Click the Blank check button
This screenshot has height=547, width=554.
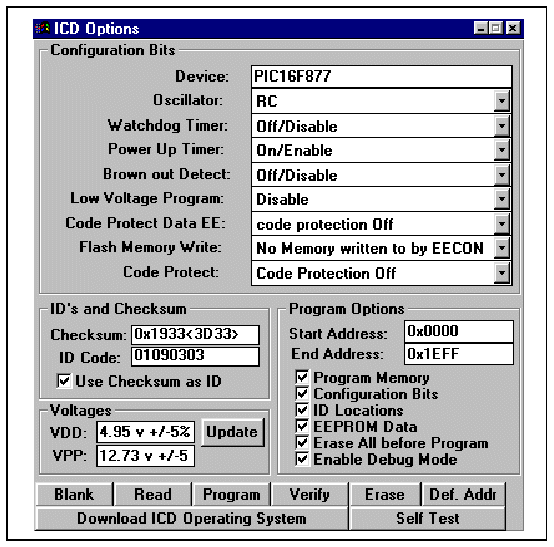(75, 494)
